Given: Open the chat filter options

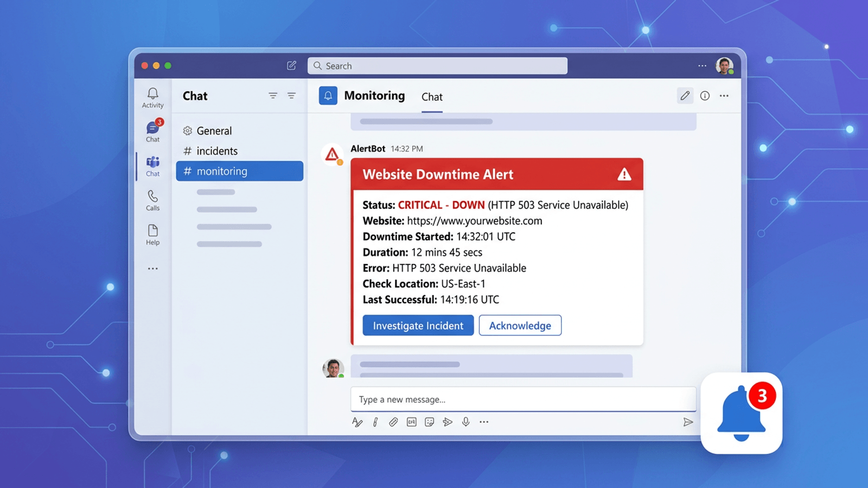Looking at the screenshot, I should click(273, 95).
